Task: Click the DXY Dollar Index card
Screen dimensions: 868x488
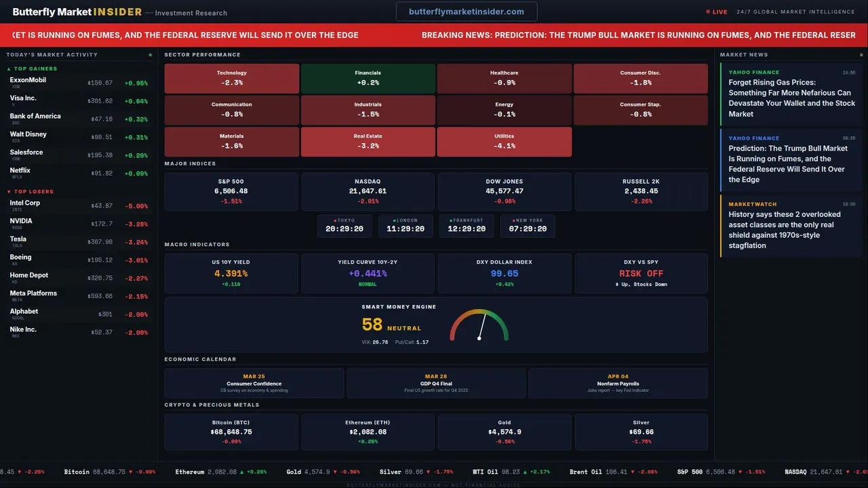Action: [x=505, y=273]
